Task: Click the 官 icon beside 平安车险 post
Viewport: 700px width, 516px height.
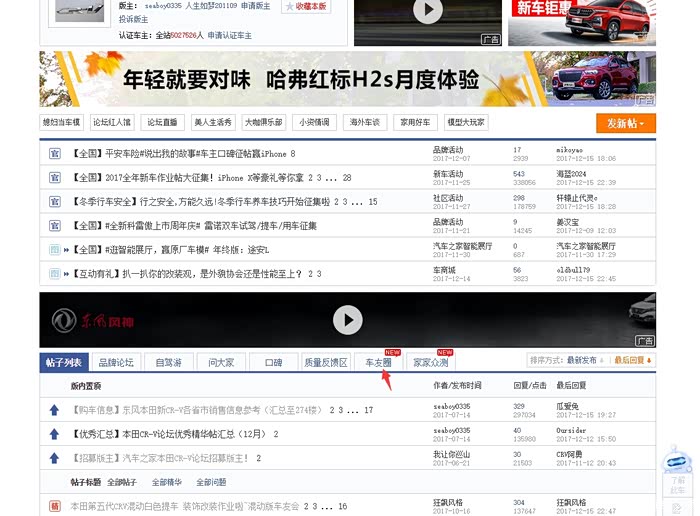Action: click(55, 154)
